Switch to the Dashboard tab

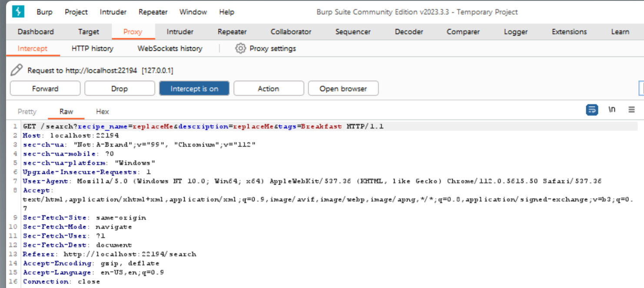(36, 32)
